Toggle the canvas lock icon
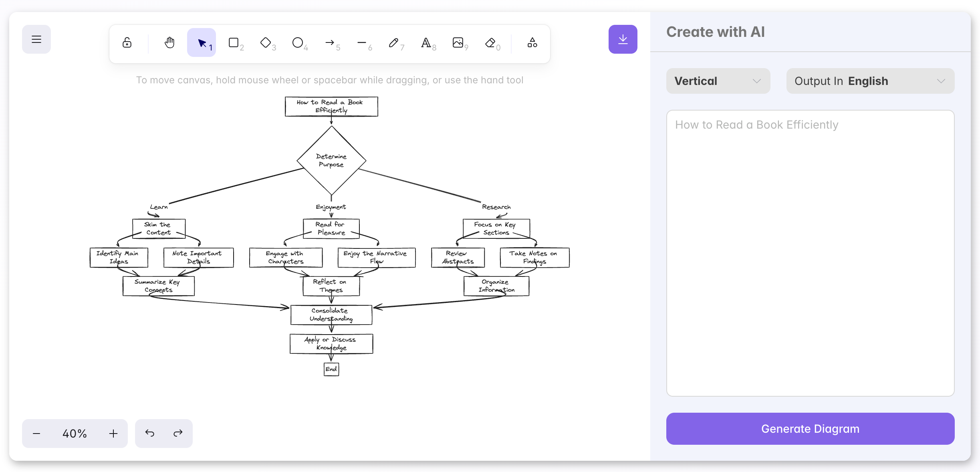The image size is (980, 472). tap(127, 42)
